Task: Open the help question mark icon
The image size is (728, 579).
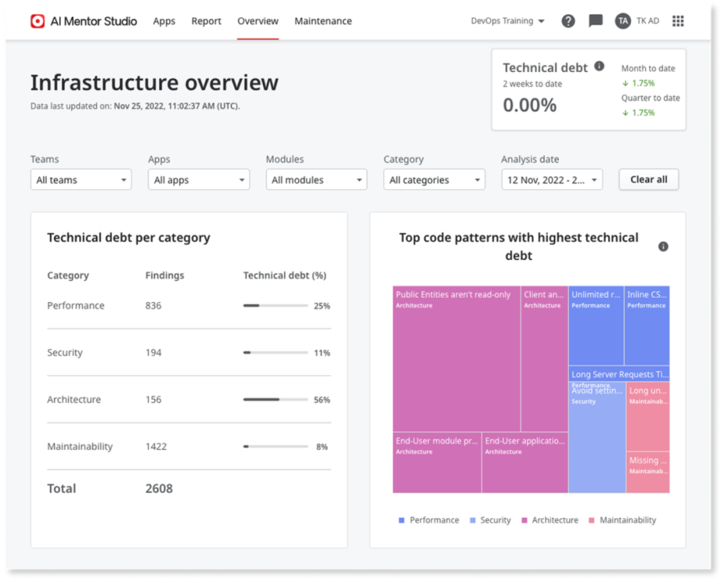Action: click(x=568, y=21)
